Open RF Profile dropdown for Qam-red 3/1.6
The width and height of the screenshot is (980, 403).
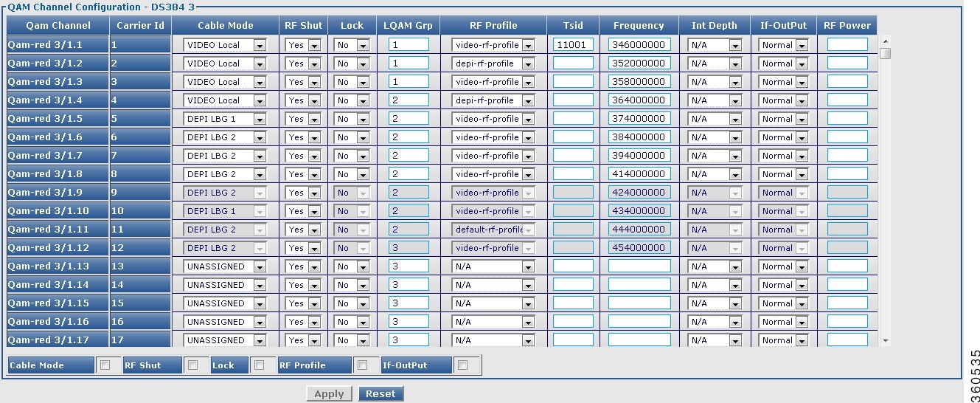point(493,137)
